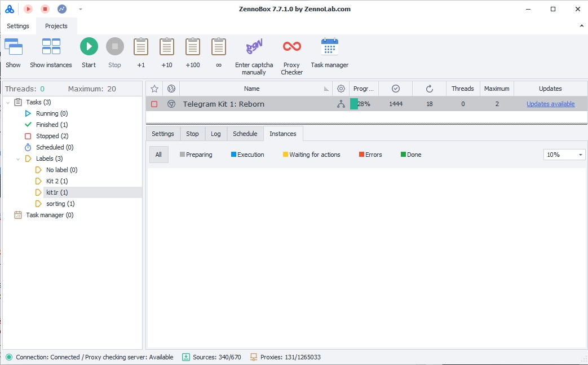The height and width of the screenshot is (365, 588).
Task: Collapse the ribbon with the top-right arrow
Action: point(582,26)
